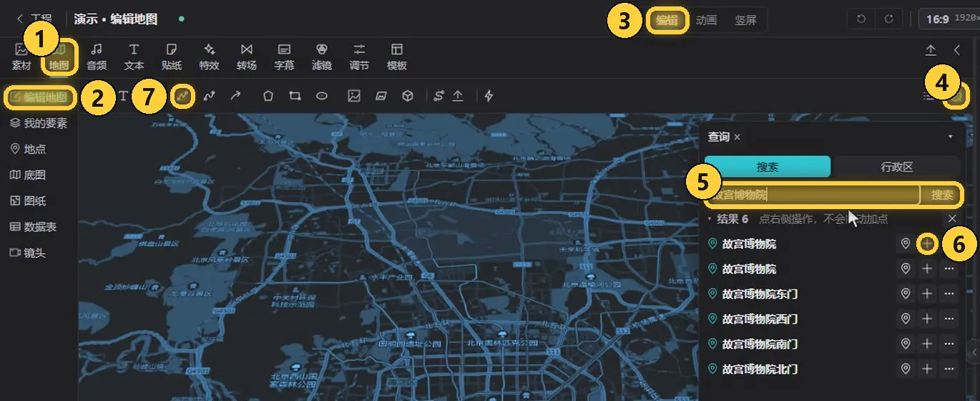The image size is (980, 401).
Task: Open the 模板 templates section
Action: pyautogui.click(x=397, y=57)
